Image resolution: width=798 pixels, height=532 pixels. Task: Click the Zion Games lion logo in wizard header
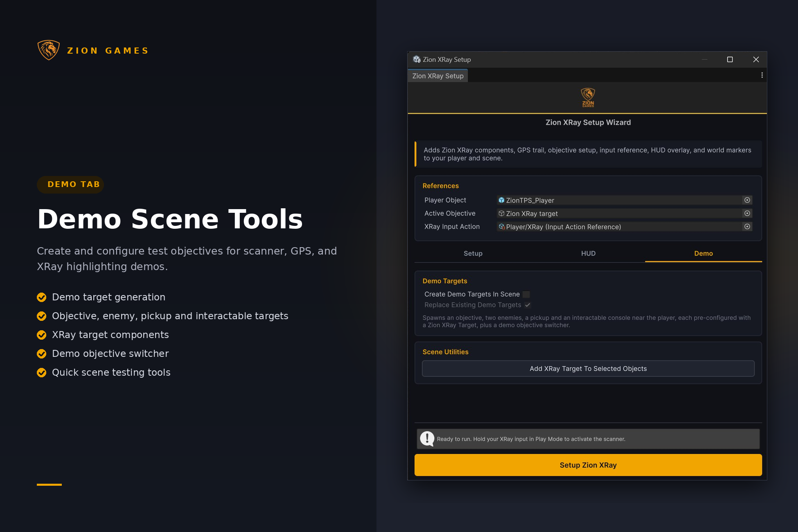click(588, 97)
